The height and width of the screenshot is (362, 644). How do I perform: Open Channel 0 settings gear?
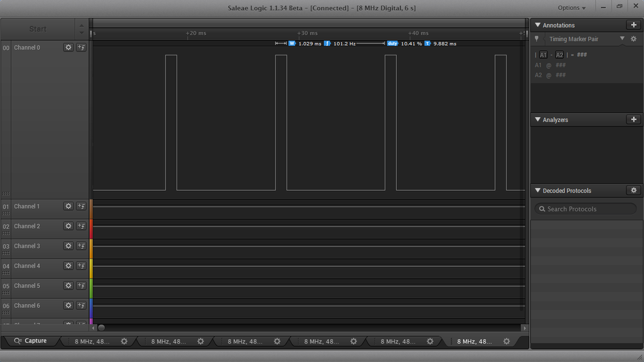68,47
